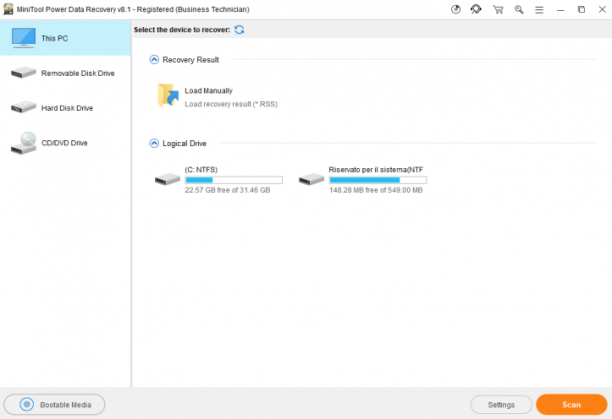Click the MiniTool app icon in title bar
Image resolution: width=612 pixels, height=419 pixels.
click(8, 9)
